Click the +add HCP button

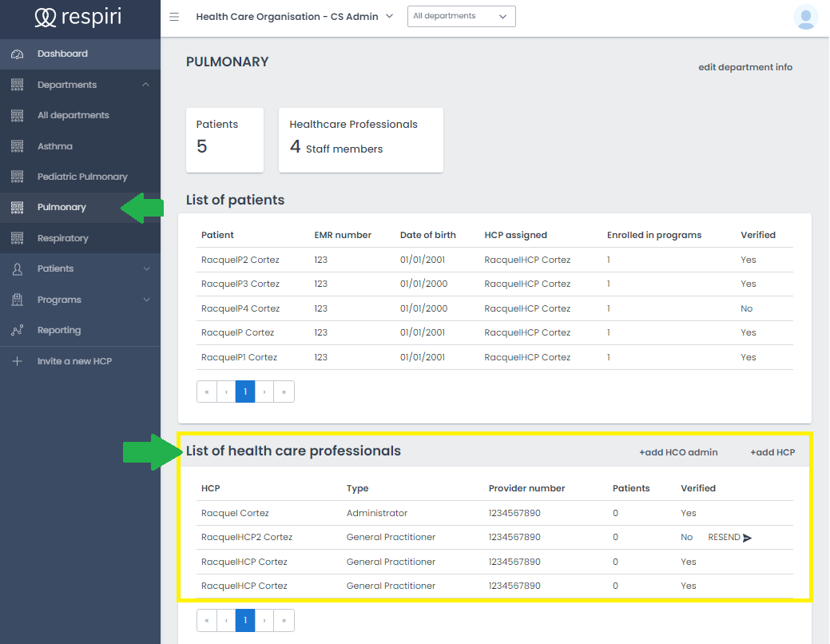click(x=772, y=452)
